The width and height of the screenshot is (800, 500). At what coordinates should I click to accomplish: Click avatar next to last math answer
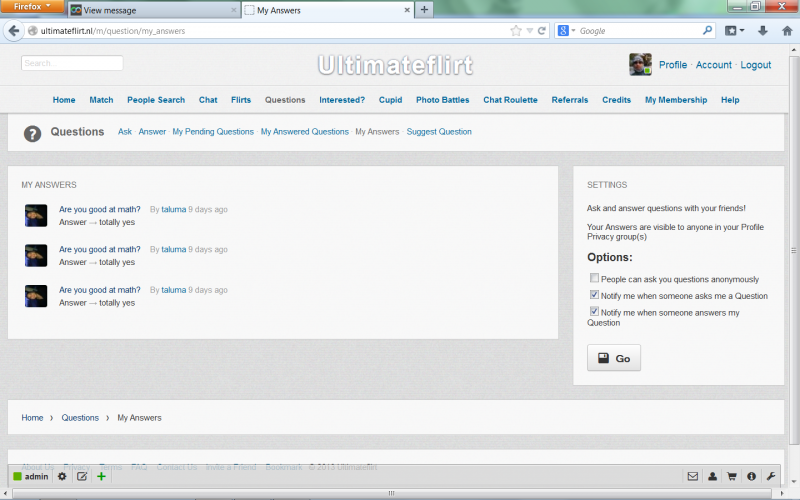[36, 296]
